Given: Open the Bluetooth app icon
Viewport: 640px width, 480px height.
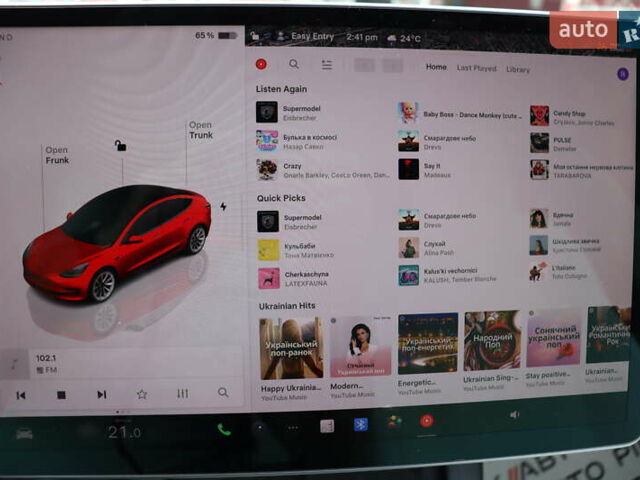Looking at the screenshot, I should tap(360, 425).
